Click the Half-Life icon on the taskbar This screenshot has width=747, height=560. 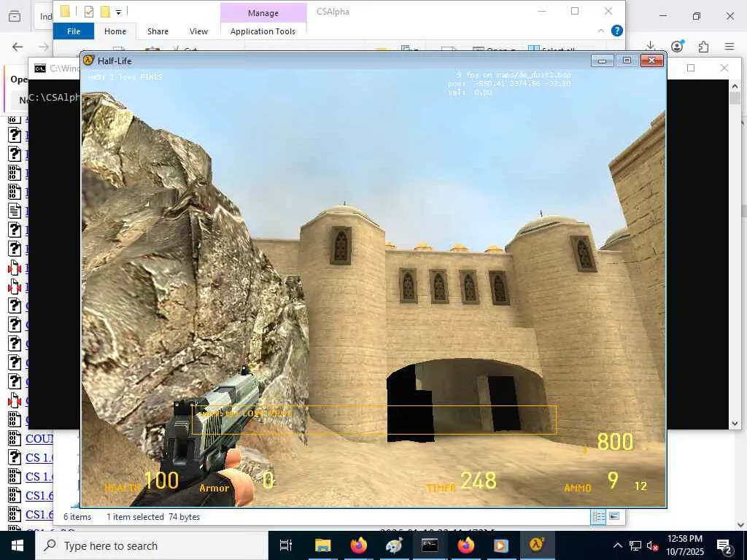536,545
